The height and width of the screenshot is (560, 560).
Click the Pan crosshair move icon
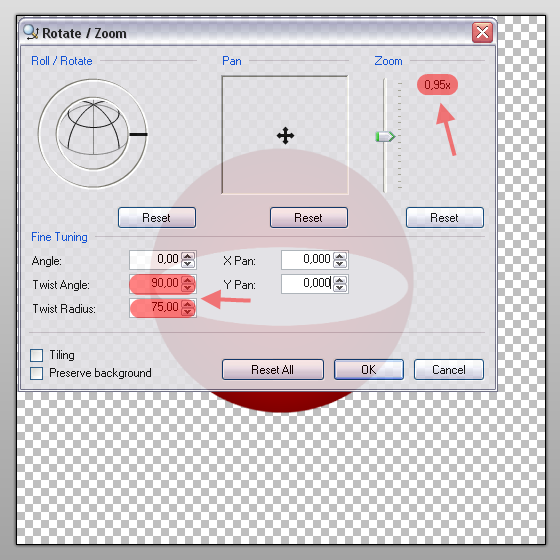click(285, 136)
